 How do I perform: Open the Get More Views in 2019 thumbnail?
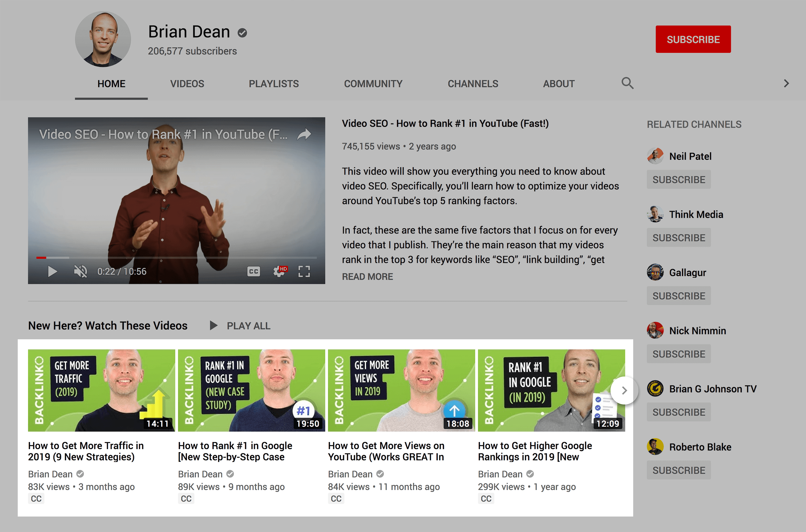click(x=401, y=391)
